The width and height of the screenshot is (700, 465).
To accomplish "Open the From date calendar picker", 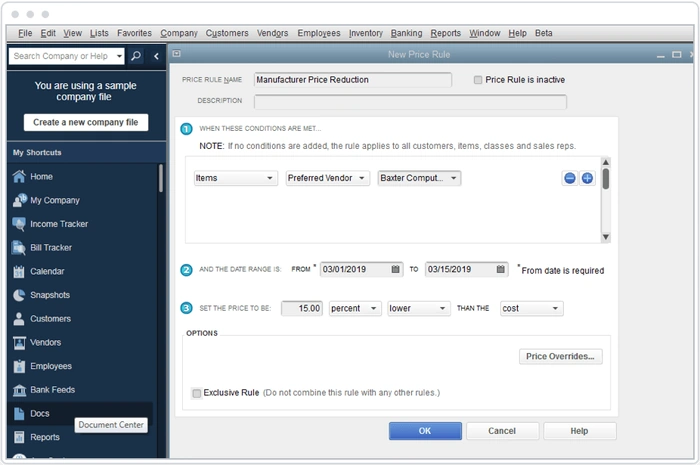I will 397,269.
